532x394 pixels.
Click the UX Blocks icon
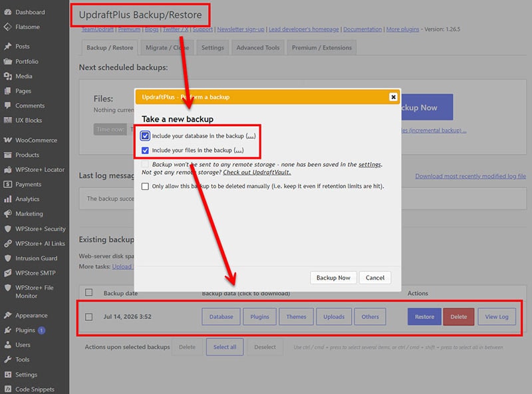pos(8,120)
